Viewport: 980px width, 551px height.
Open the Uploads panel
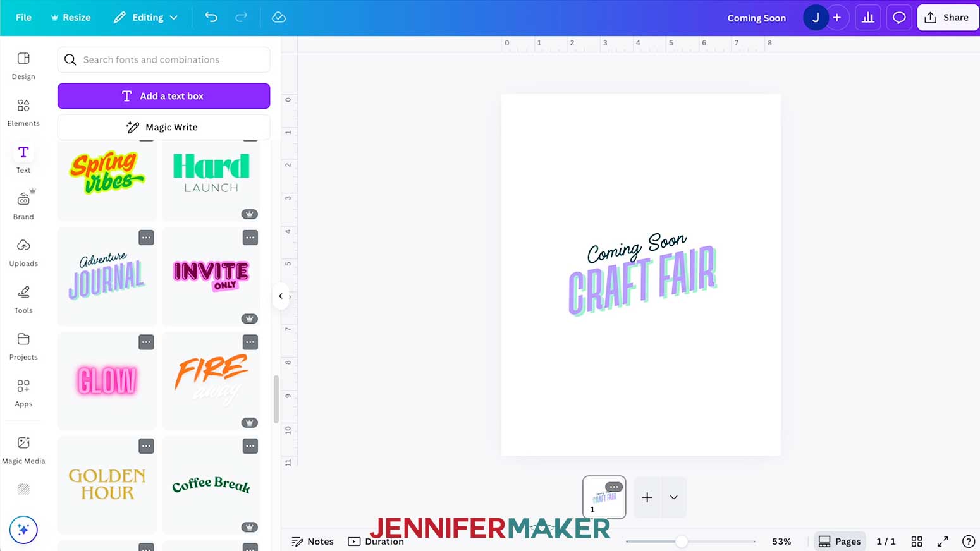coord(23,253)
